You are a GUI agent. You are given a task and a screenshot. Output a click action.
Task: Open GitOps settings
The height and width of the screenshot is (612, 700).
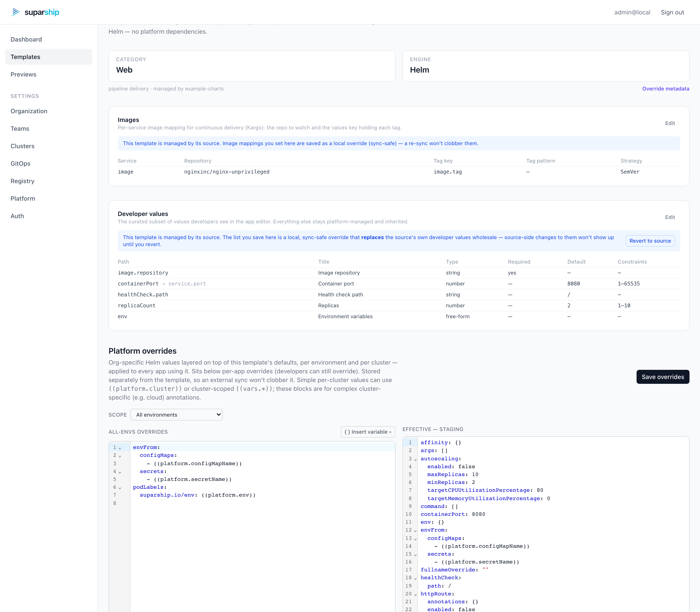49,163
